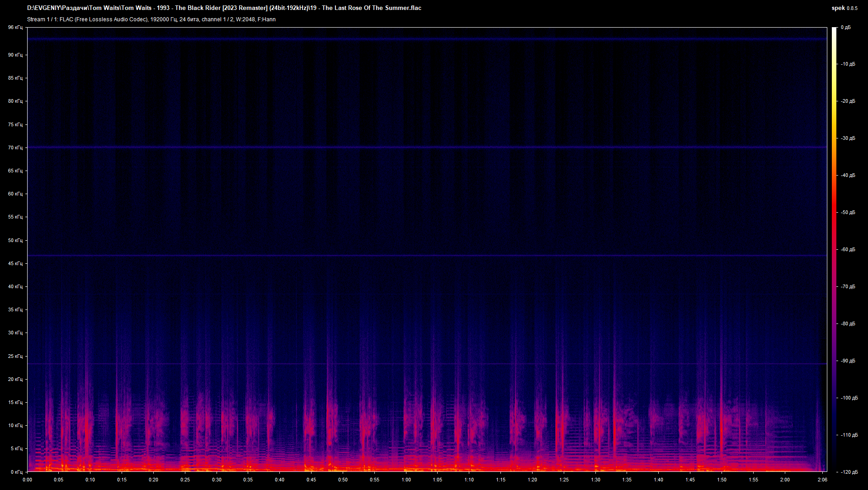The width and height of the screenshot is (868, 490).
Task: Select the 1:30 time axis marker
Action: tap(595, 480)
